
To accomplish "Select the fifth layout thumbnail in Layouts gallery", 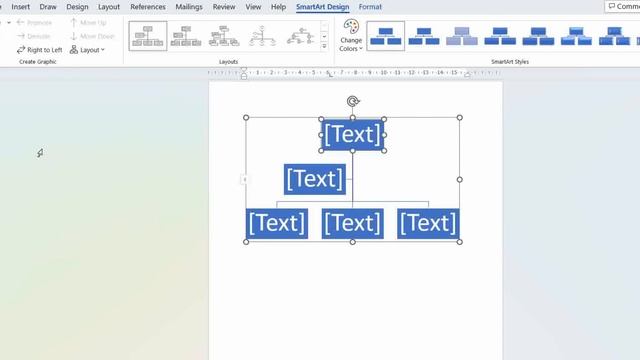I will point(300,36).
